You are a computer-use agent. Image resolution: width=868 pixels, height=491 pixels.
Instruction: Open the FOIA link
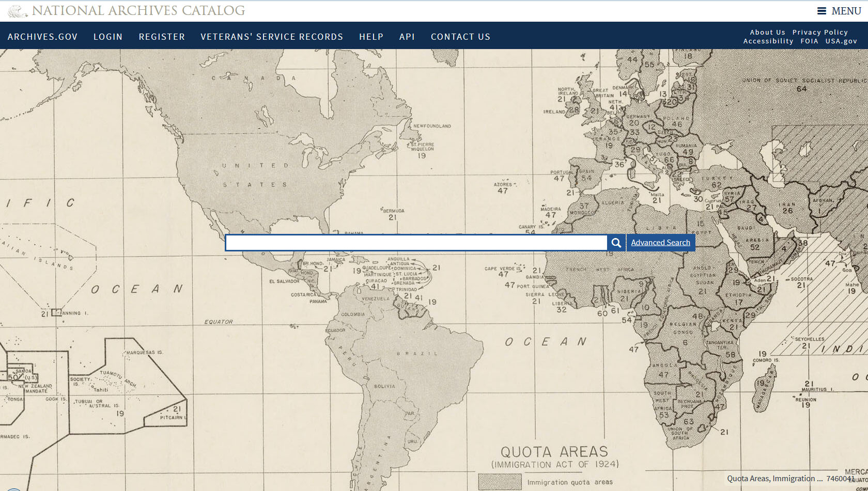pyautogui.click(x=809, y=41)
